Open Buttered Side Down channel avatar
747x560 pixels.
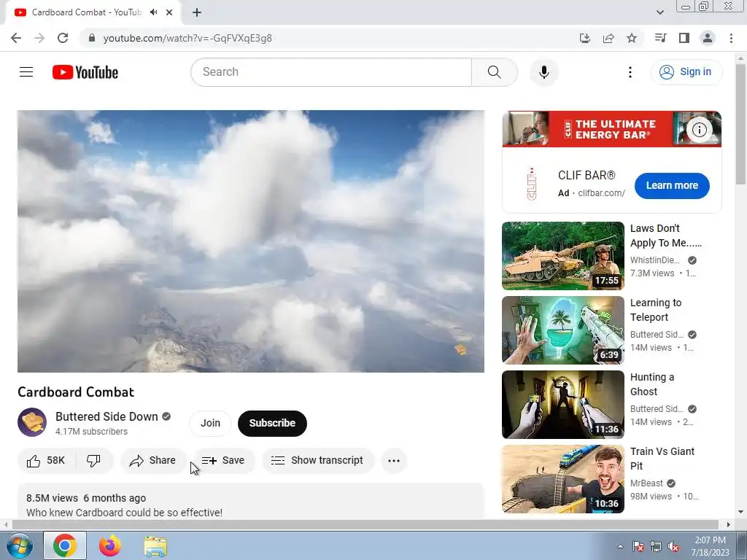[32, 422]
